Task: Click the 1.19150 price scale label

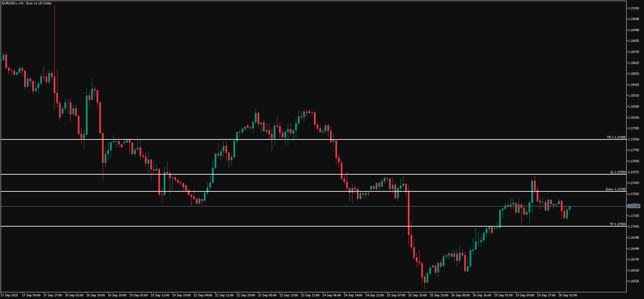Action: pyautogui.click(x=634, y=8)
